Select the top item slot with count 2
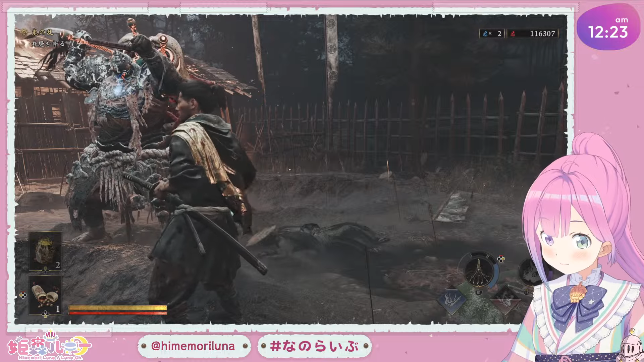 point(45,251)
